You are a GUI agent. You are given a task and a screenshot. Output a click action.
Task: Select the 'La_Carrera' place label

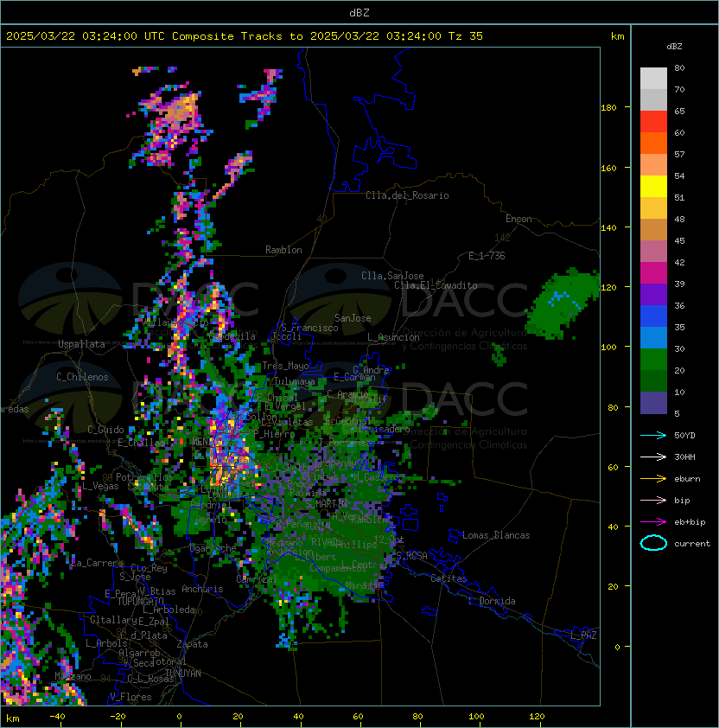(98, 563)
